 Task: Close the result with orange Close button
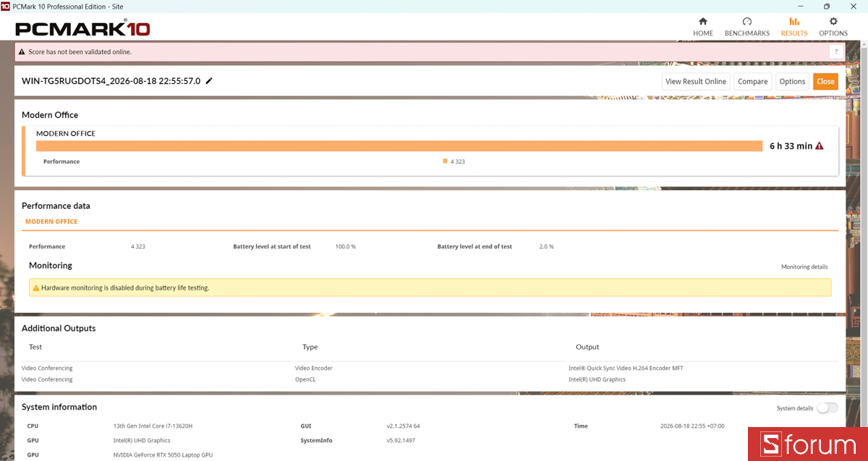tap(825, 82)
